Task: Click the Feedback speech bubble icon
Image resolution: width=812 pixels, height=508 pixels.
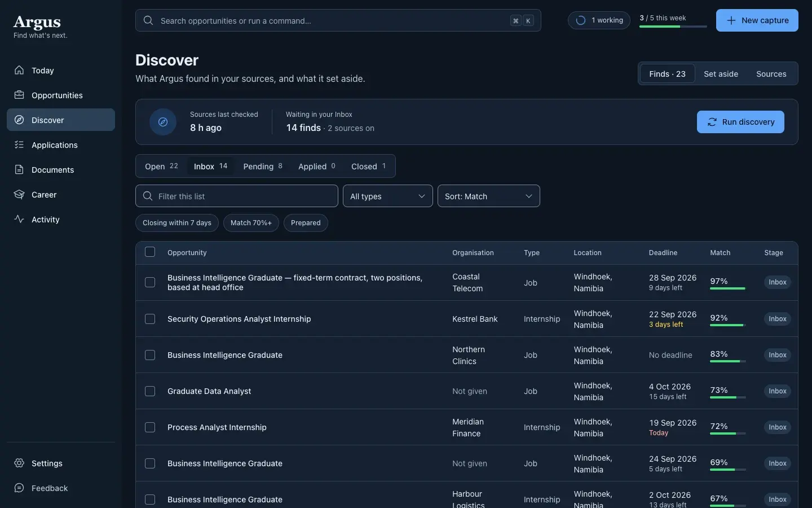Action: click(19, 488)
